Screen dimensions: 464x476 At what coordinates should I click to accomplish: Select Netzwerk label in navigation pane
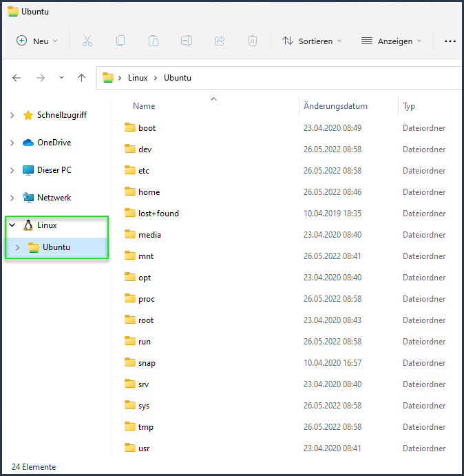pyautogui.click(x=54, y=198)
